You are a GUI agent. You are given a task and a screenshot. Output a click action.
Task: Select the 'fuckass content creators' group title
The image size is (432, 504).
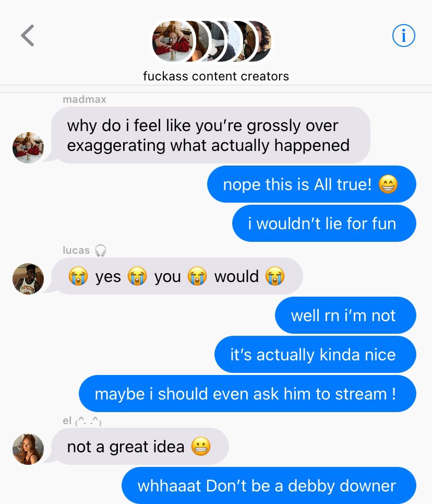pos(216,76)
